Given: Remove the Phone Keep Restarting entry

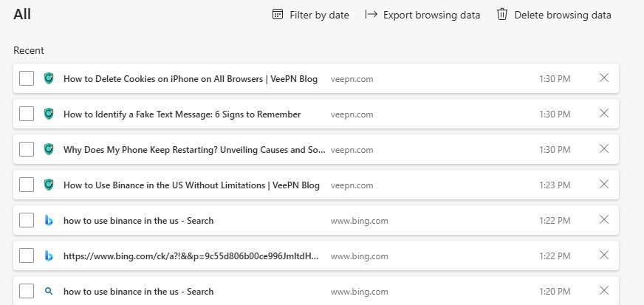Looking at the screenshot, I should point(604,148).
